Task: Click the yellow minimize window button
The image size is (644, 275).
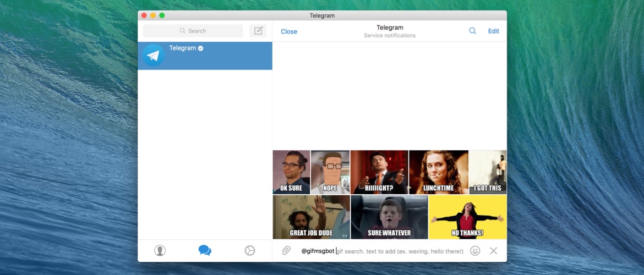Action: pos(153,15)
